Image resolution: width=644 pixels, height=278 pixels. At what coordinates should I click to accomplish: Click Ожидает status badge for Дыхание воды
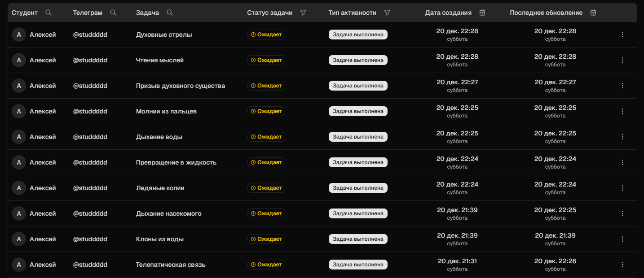(266, 137)
